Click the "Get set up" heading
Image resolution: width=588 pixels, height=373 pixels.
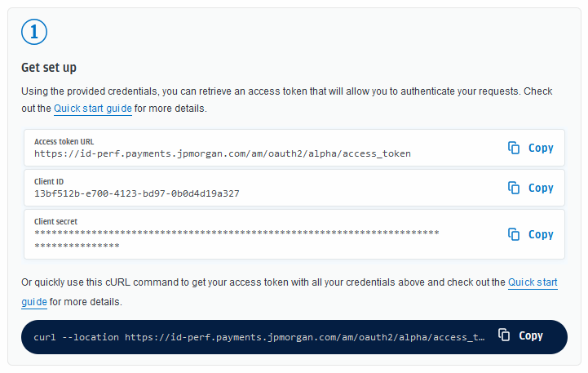(48, 67)
